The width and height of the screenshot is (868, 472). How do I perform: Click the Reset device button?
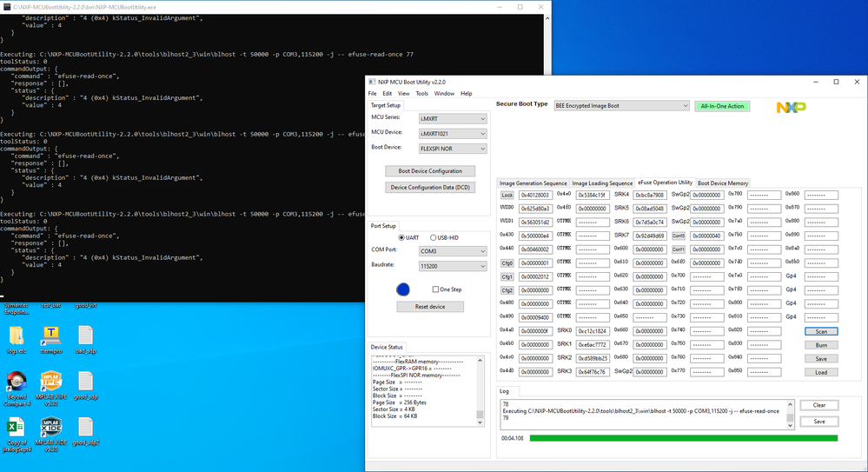(x=430, y=306)
